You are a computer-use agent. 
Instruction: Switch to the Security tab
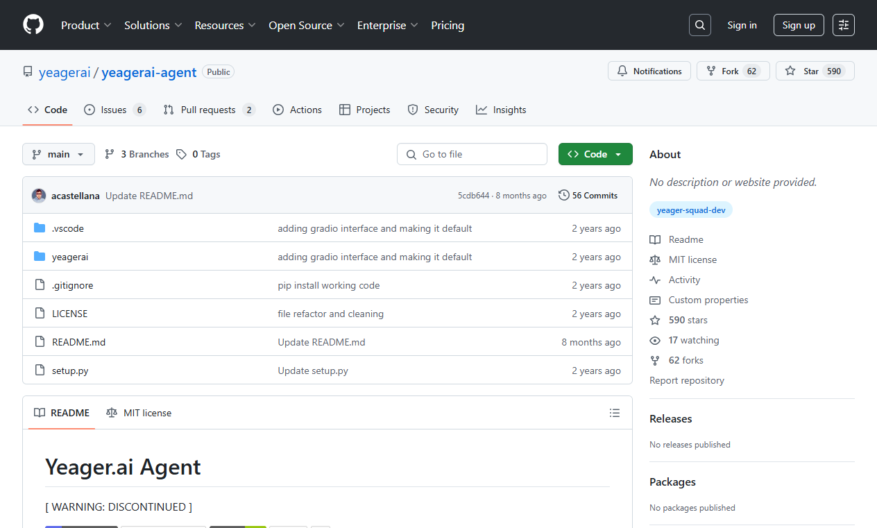[x=433, y=110]
